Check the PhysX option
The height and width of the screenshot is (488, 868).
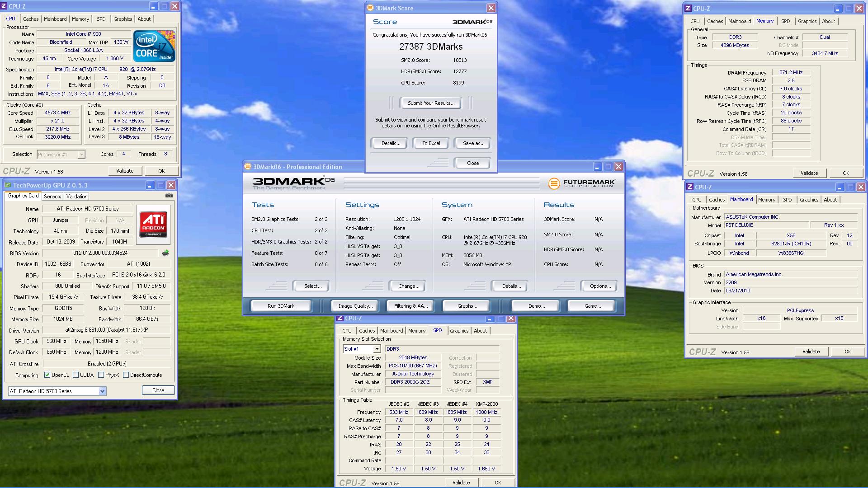point(101,375)
